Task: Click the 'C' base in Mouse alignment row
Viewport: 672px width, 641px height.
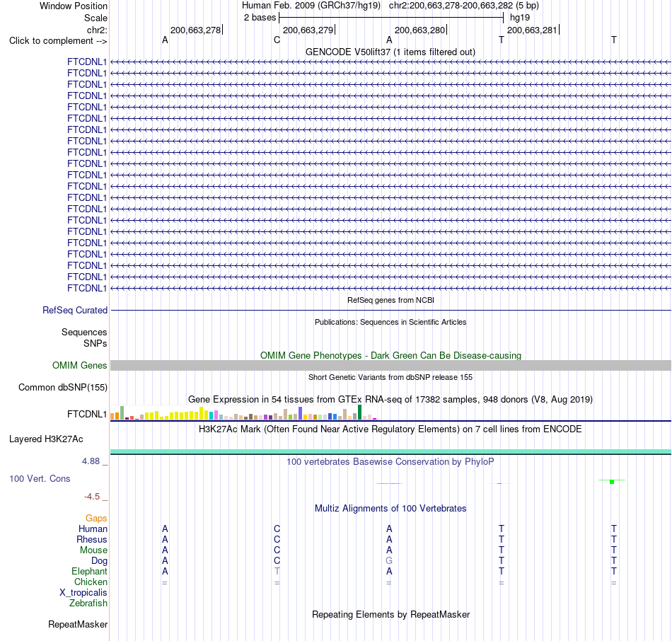Action: tap(277, 550)
